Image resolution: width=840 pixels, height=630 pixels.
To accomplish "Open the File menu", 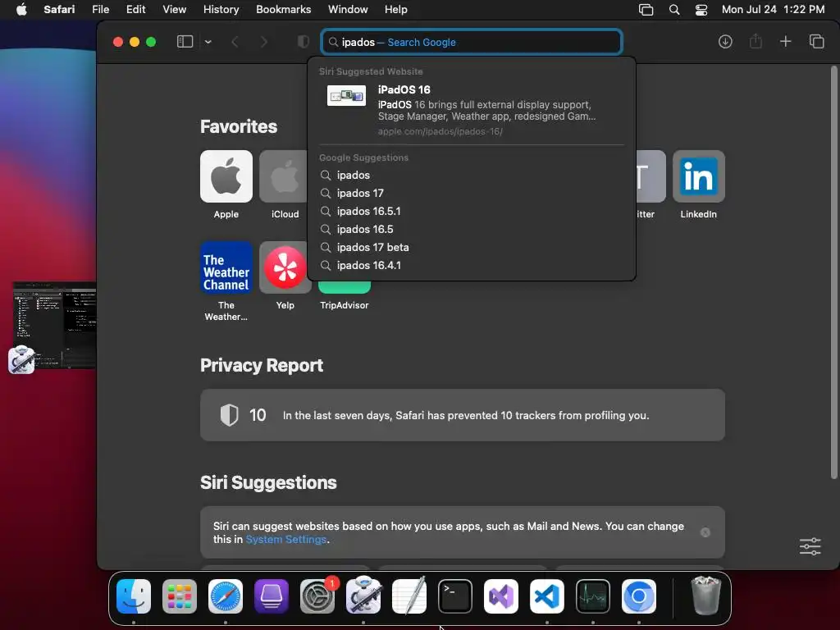I will click(100, 10).
